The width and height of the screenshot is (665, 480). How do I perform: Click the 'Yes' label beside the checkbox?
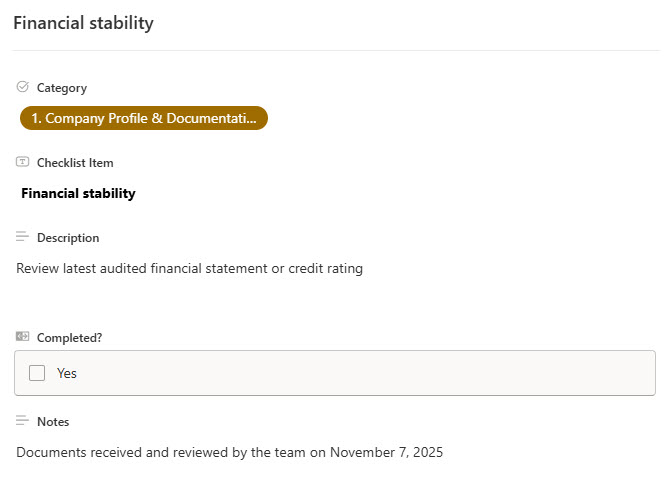[67, 373]
